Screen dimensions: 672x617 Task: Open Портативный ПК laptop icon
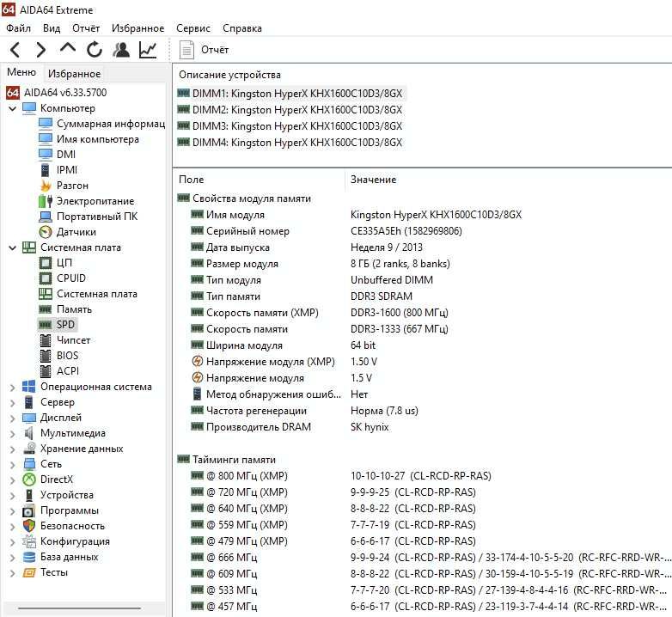[x=46, y=217]
